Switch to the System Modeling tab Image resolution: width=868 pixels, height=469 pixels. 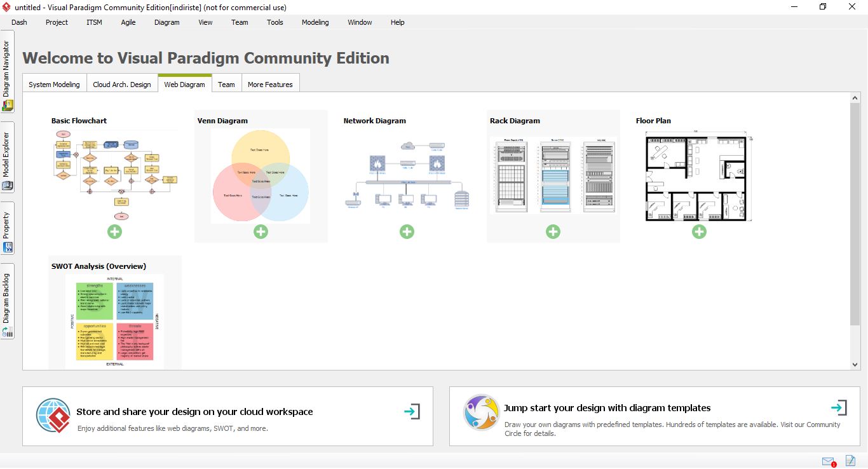(x=54, y=84)
